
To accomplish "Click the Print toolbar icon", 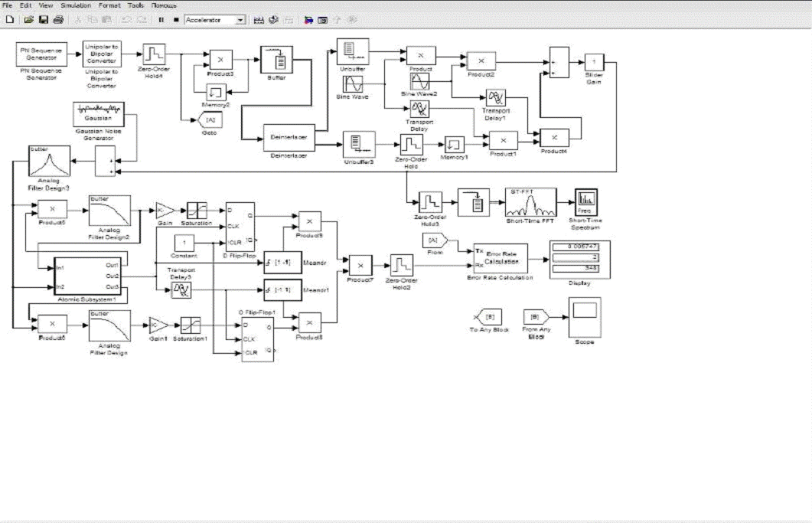I will tap(57, 20).
